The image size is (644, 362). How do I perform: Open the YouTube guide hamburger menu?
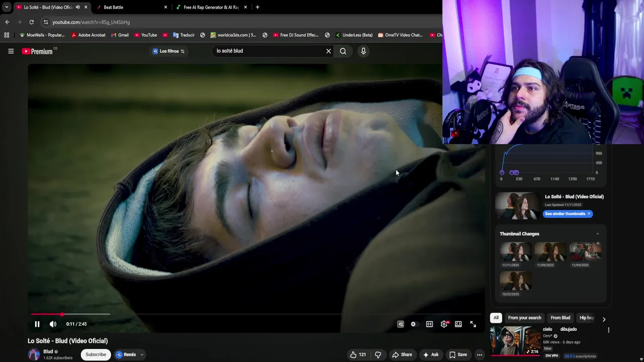tap(11, 51)
